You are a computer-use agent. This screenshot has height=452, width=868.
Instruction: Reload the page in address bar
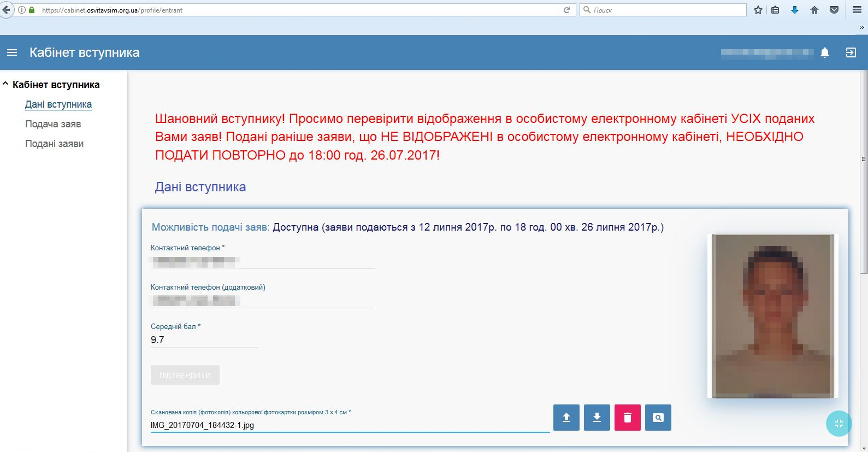tap(566, 10)
